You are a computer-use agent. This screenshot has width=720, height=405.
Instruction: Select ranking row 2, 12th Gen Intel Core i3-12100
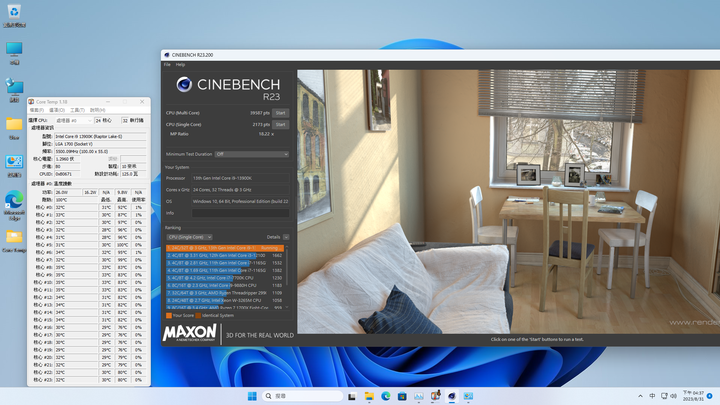coord(225,255)
